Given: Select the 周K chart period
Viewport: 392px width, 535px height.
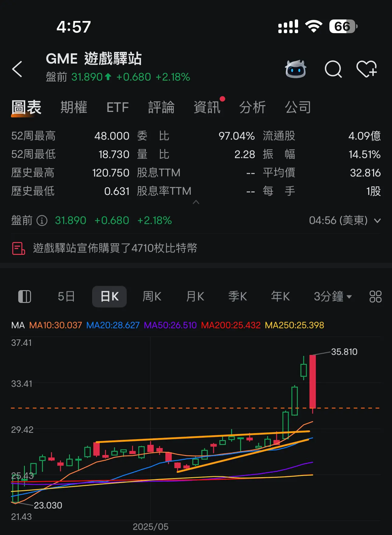Looking at the screenshot, I should (152, 297).
